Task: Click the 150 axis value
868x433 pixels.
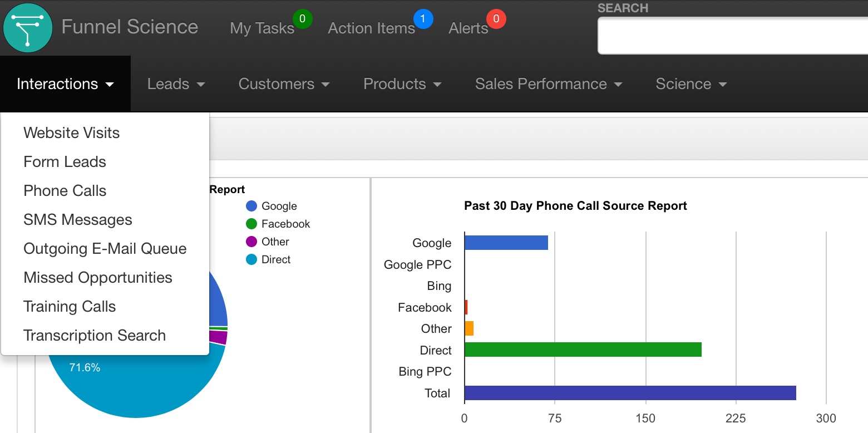Action: click(645, 419)
